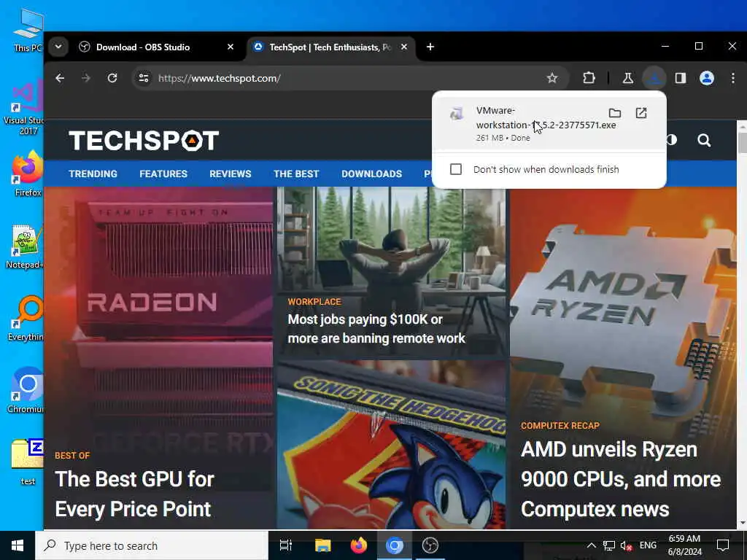The height and width of the screenshot is (560, 747).
Task: Click the Radeon GPU article image
Action: point(158,319)
